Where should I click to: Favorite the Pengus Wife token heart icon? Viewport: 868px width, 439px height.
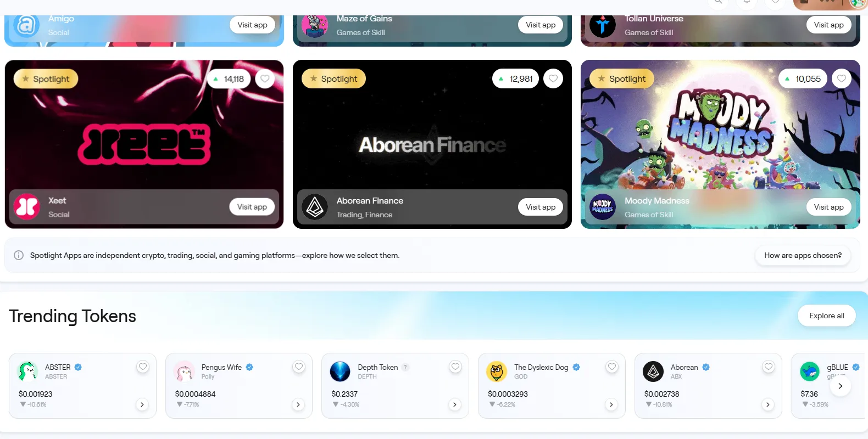pos(299,367)
